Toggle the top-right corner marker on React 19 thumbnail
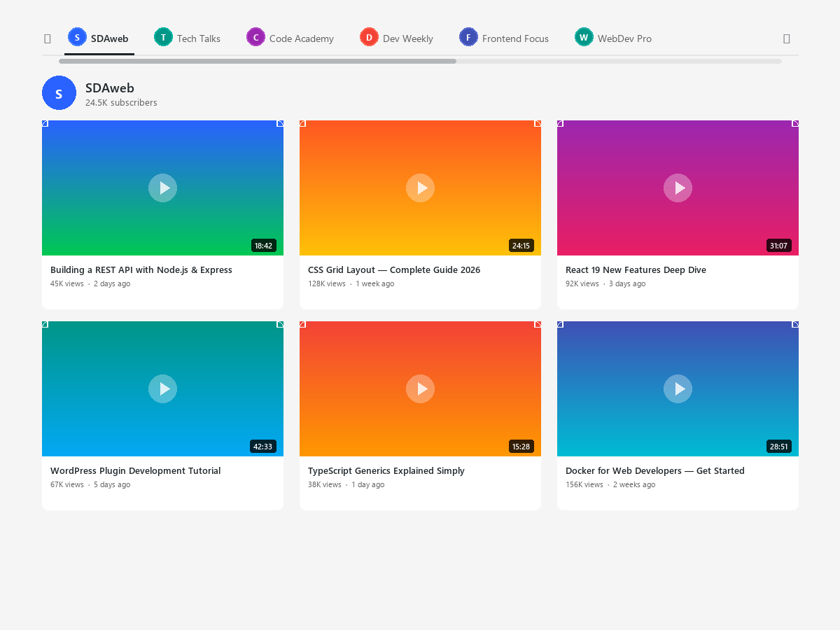Screen dimensions: 840x630 click(x=795, y=123)
